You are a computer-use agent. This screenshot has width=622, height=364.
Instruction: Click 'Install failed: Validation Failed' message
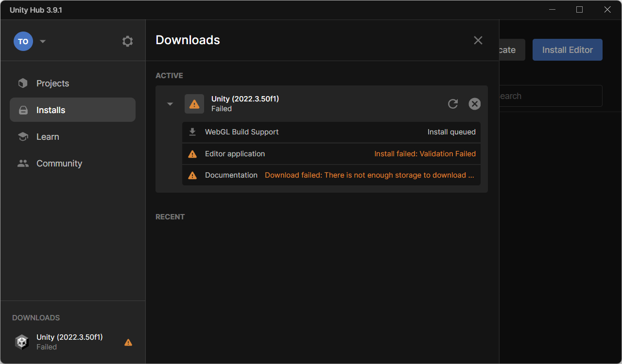point(425,154)
